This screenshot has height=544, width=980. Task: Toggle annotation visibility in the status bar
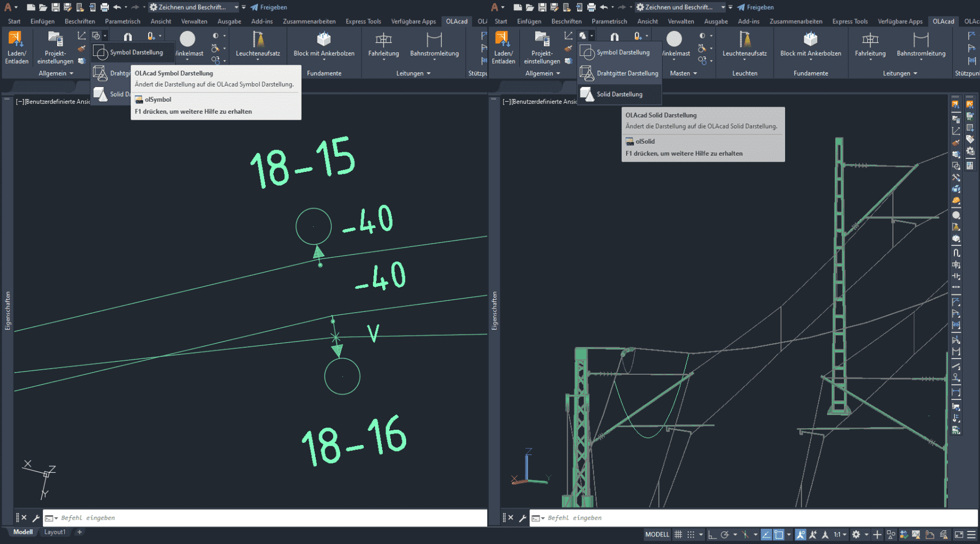[x=801, y=535]
